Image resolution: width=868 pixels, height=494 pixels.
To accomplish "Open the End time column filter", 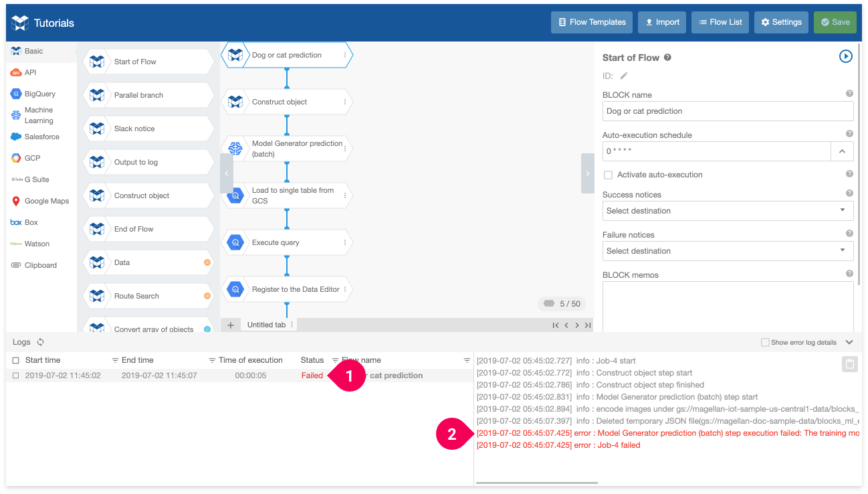I will tap(212, 360).
